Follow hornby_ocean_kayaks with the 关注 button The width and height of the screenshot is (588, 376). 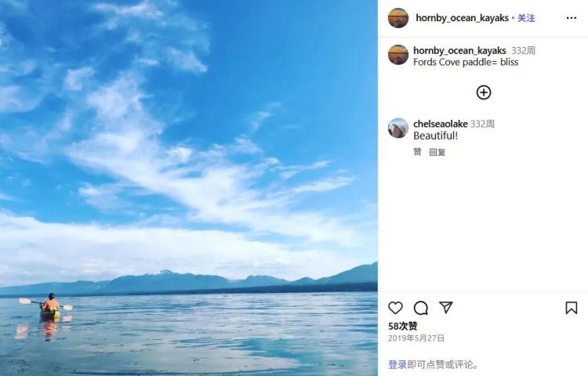[526, 18]
